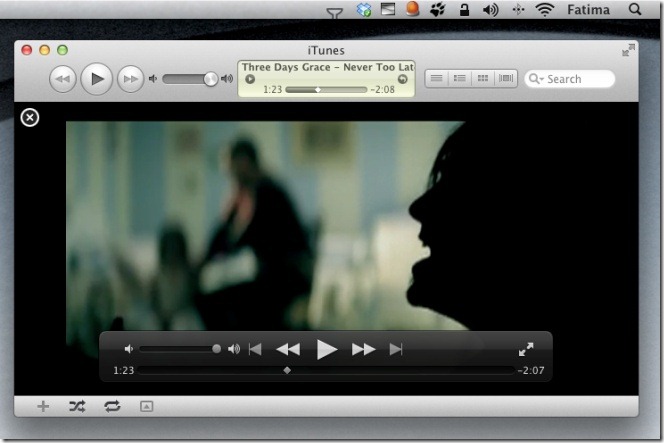Rewind the video in overlay controls

pyautogui.click(x=288, y=349)
